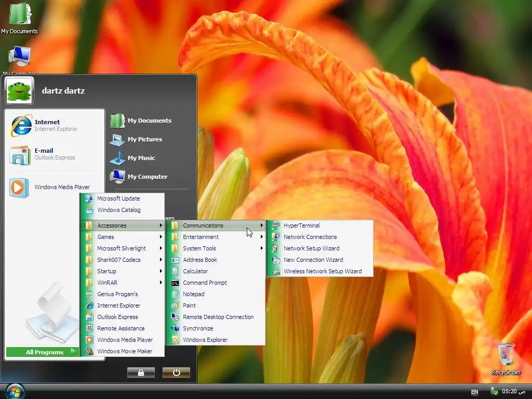Image resolution: width=532 pixels, height=399 pixels.
Task: Open Outlook Express pinned E-mail entry
Action: coord(54,154)
